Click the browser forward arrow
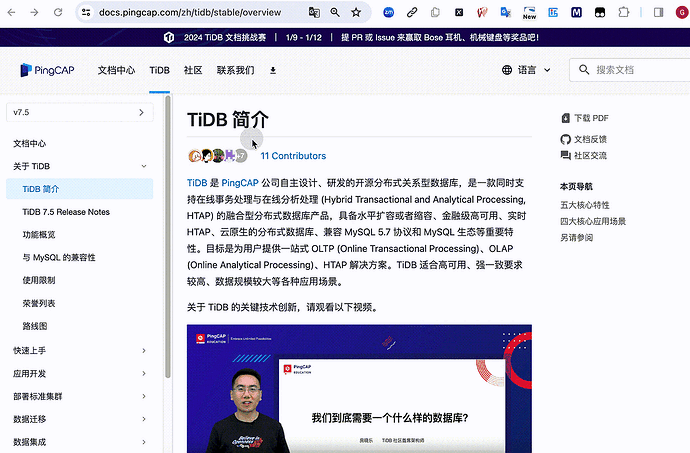The image size is (690, 453). point(34,12)
